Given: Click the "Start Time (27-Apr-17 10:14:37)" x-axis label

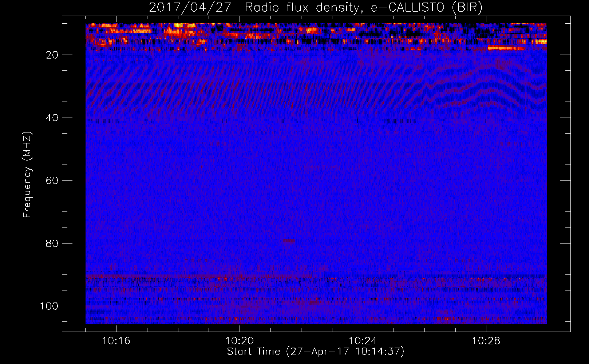Looking at the screenshot, I should [x=316, y=352].
